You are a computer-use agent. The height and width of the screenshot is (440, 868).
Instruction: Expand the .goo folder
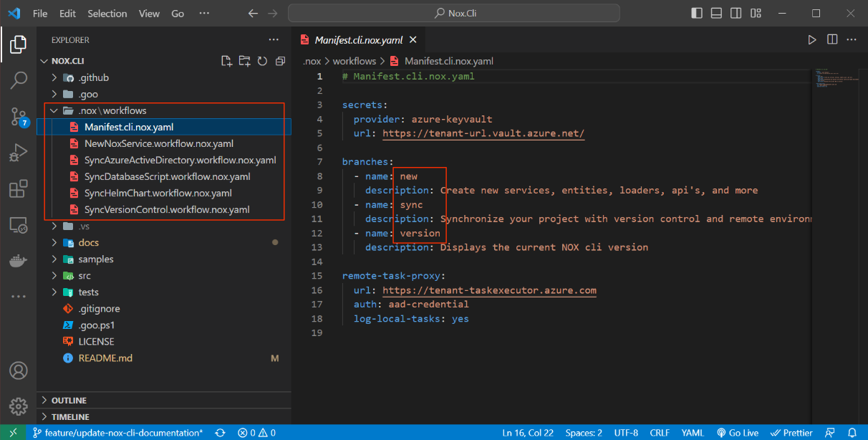[x=164, y=94]
